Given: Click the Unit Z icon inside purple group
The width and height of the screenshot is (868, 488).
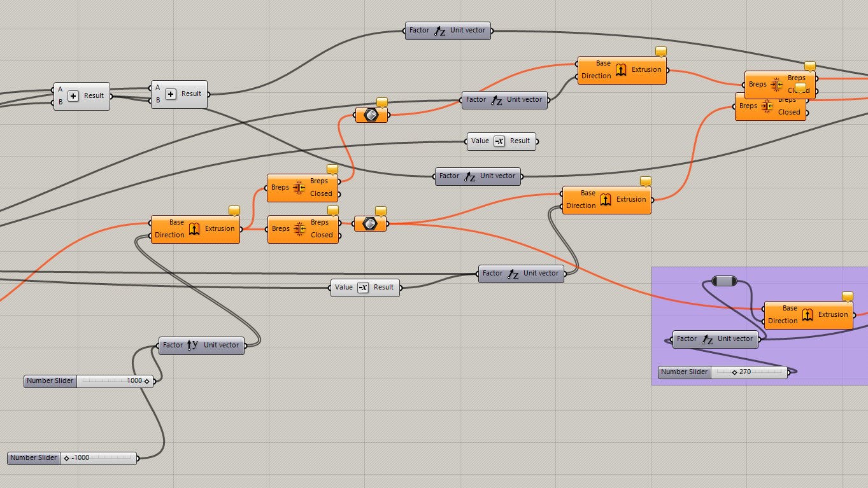Looking at the screenshot, I should (707, 339).
